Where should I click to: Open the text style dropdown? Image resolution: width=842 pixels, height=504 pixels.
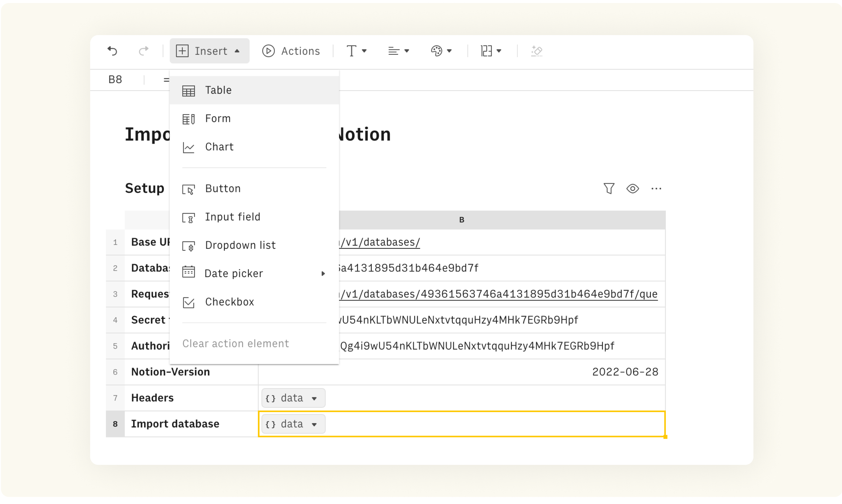coord(356,51)
